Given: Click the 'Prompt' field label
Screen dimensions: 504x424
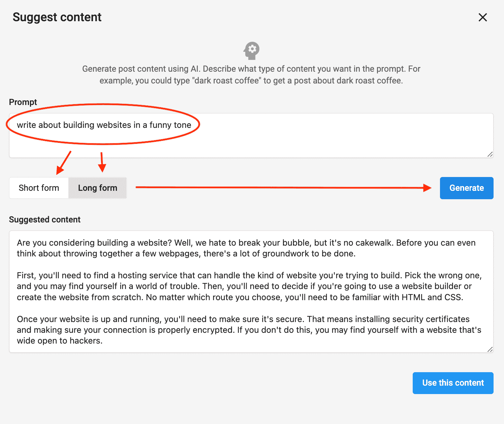Looking at the screenshot, I should click(23, 102).
